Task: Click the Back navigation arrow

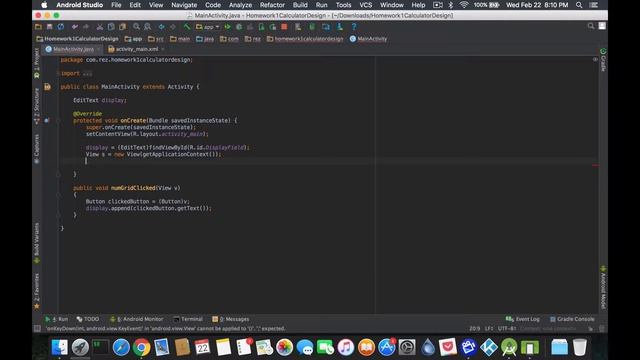Action: coord(162,27)
